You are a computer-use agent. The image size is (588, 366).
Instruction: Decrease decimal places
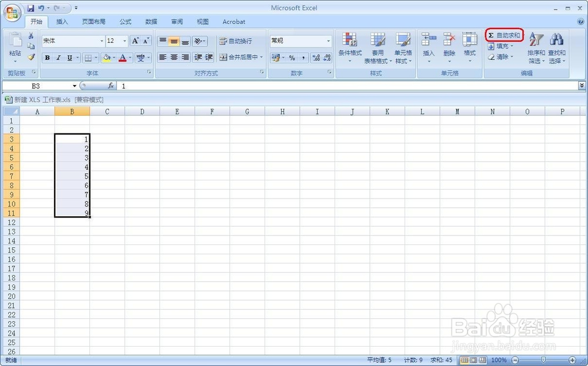327,58
